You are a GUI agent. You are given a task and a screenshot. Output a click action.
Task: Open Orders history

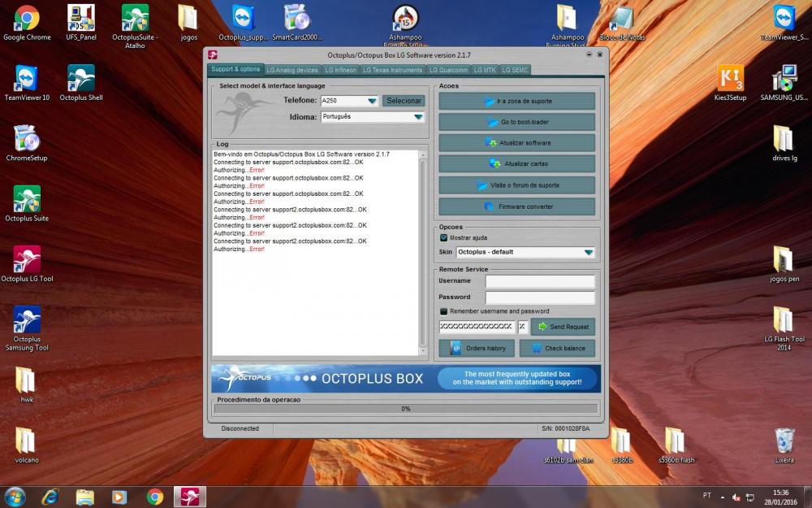(x=477, y=349)
